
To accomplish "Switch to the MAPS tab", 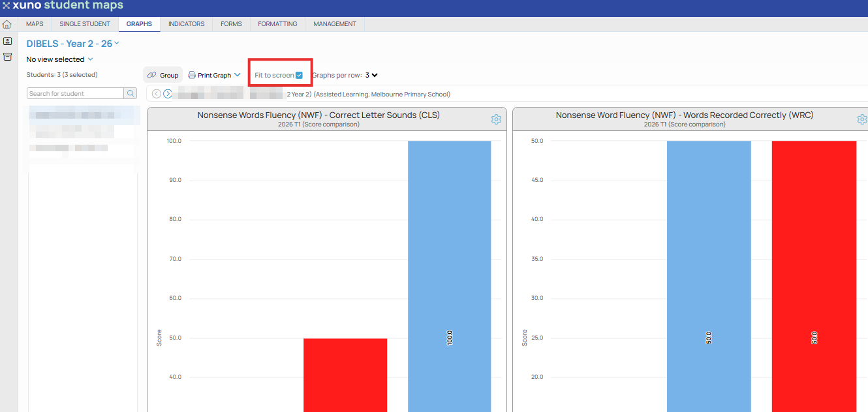I will pyautogui.click(x=35, y=24).
